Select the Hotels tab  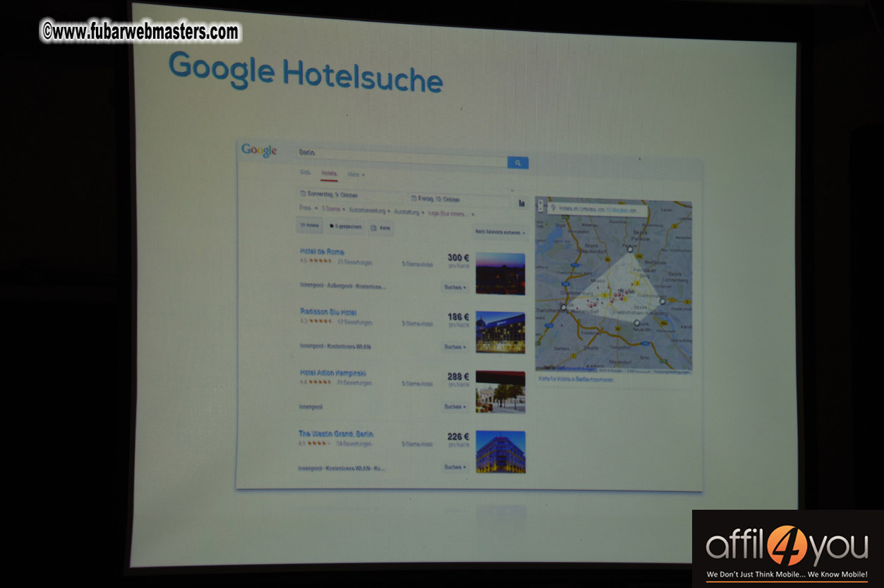pyautogui.click(x=329, y=173)
